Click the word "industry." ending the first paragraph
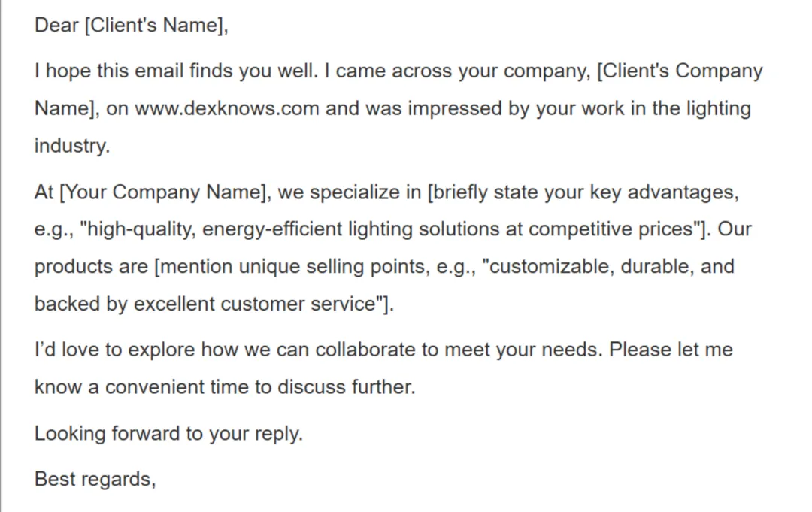This screenshot has height=512, width=812. tap(72, 145)
